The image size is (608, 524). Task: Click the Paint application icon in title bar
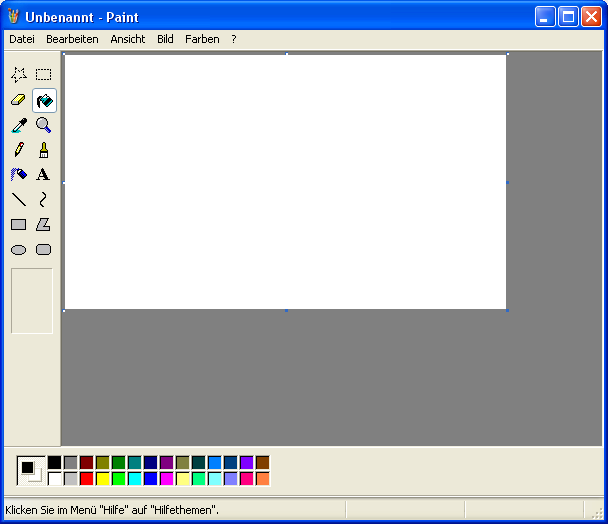pyautogui.click(x=14, y=16)
